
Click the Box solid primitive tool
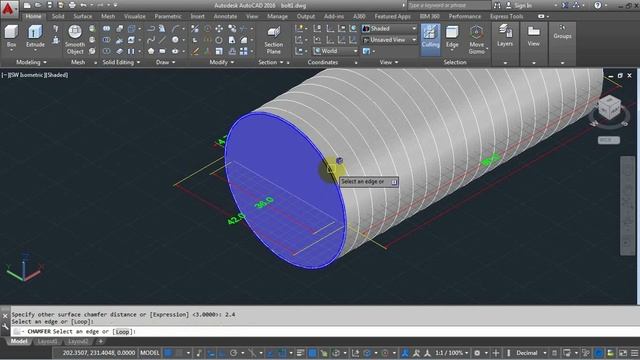(11, 37)
